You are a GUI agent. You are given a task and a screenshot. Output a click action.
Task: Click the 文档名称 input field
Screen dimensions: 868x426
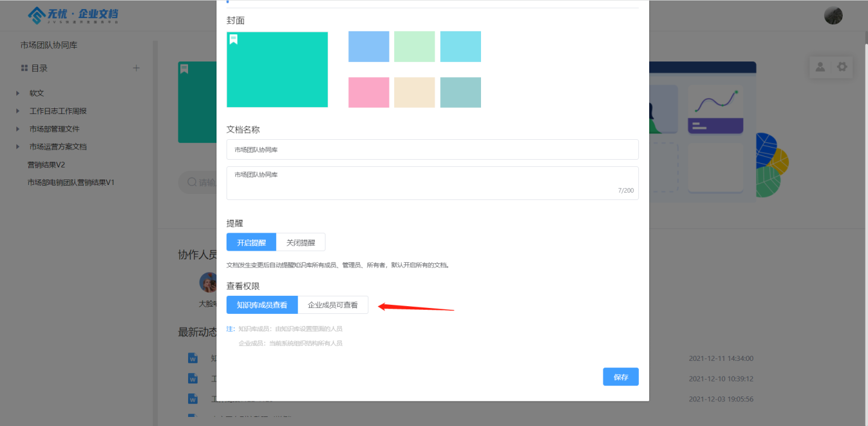click(433, 149)
